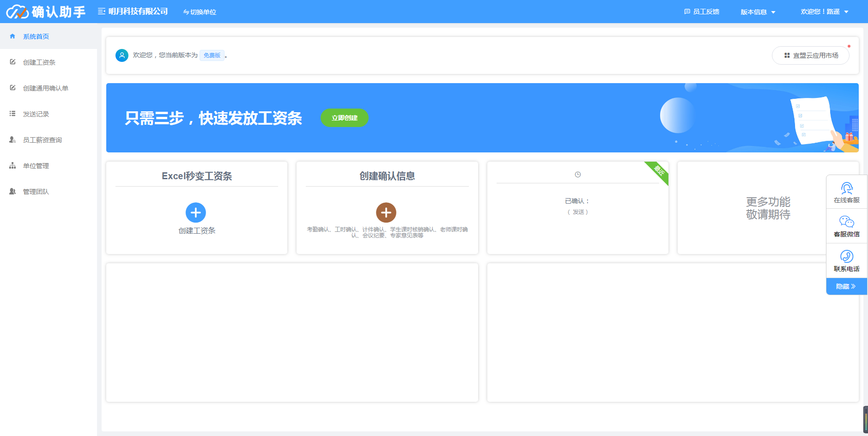Click the clock icon in recent card
This screenshot has width=868, height=436.
coord(577,175)
